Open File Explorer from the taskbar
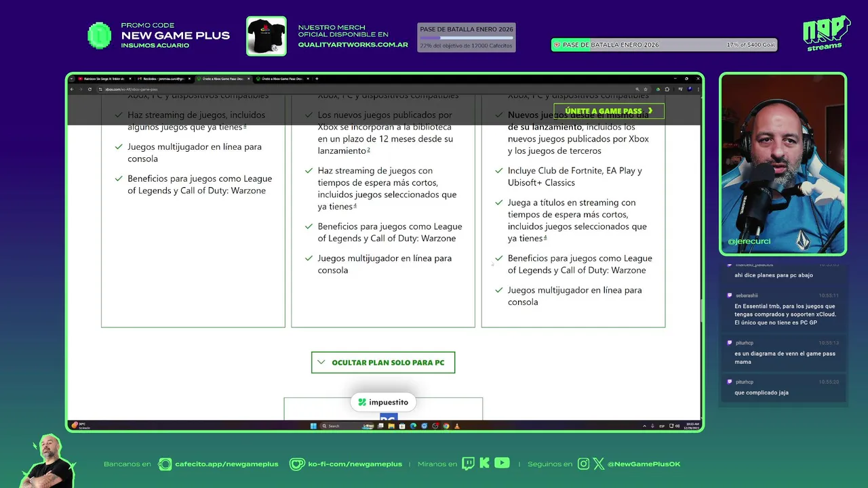The height and width of the screenshot is (488, 868). click(x=391, y=426)
